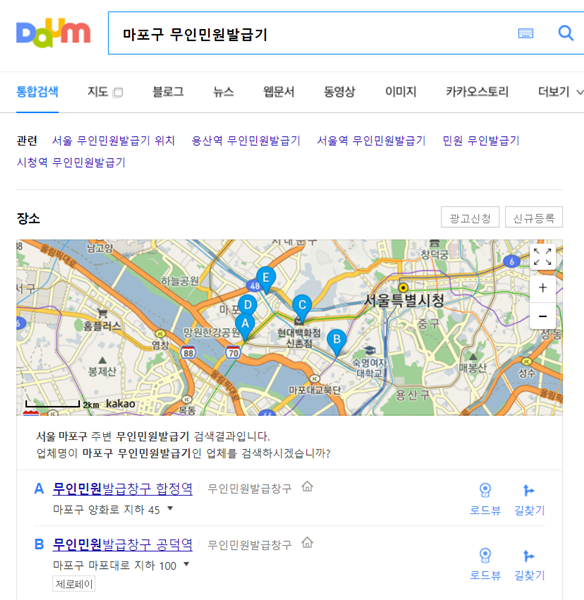Switch to the 이미지 tab
Screen dimensions: 584x600
pyautogui.click(x=401, y=92)
